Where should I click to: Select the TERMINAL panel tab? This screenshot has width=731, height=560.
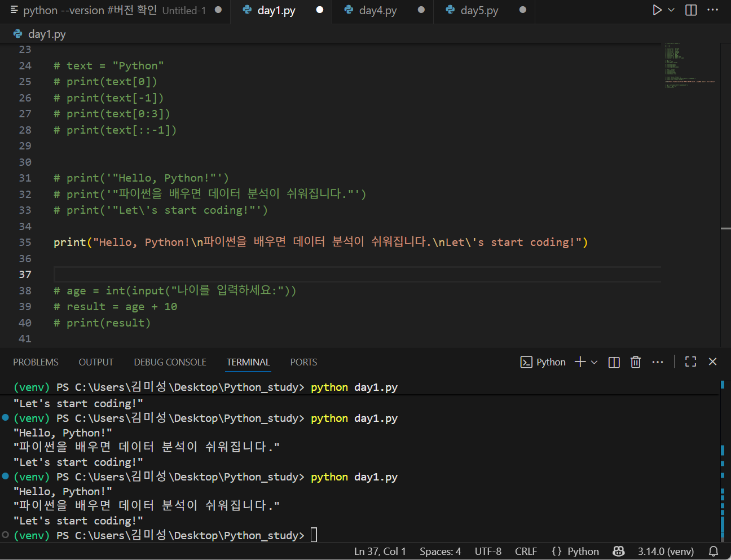pyautogui.click(x=248, y=362)
